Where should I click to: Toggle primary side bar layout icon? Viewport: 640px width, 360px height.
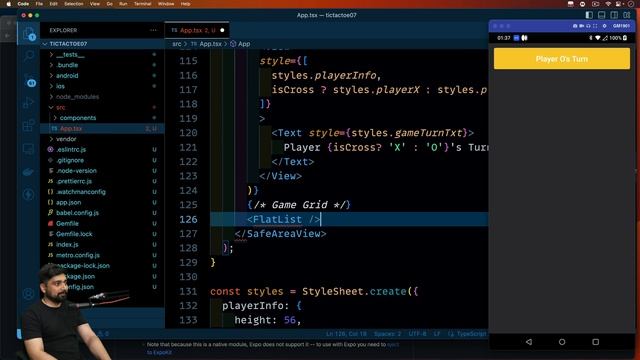click(589, 15)
